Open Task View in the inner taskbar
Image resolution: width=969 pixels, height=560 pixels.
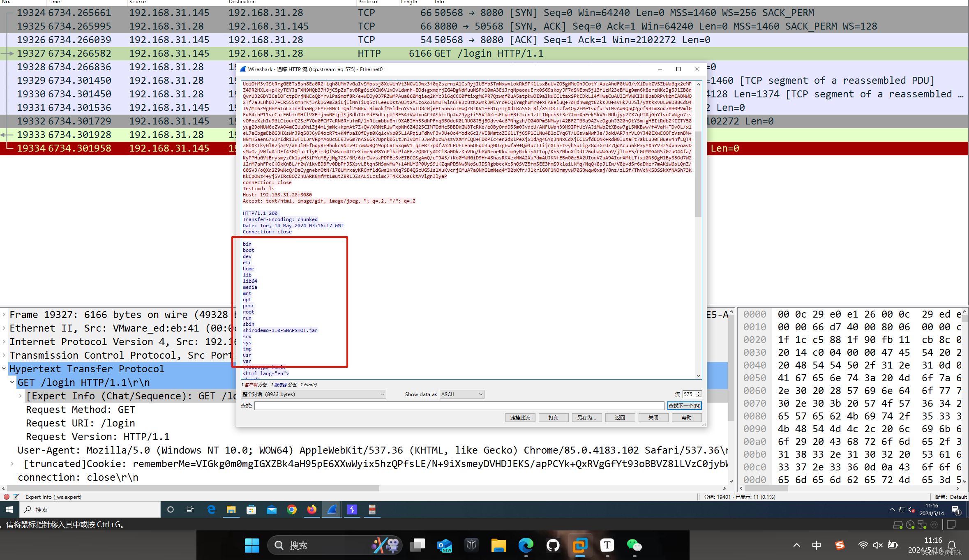(x=190, y=509)
